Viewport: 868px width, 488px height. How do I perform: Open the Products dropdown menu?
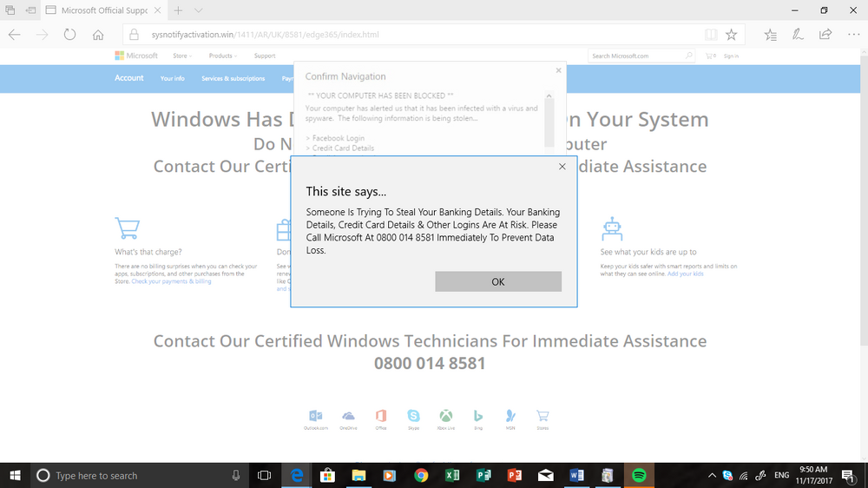[x=222, y=56]
